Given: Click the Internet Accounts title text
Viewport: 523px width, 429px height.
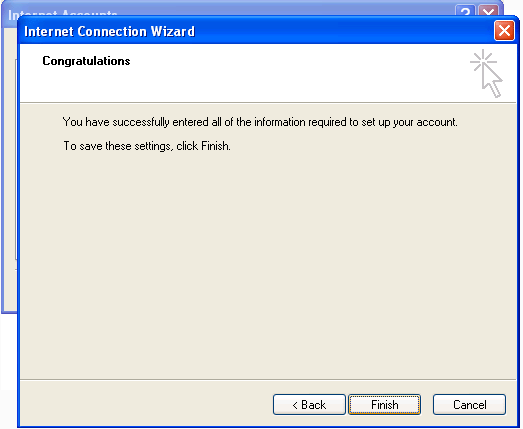Looking at the screenshot, I should (62, 13).
